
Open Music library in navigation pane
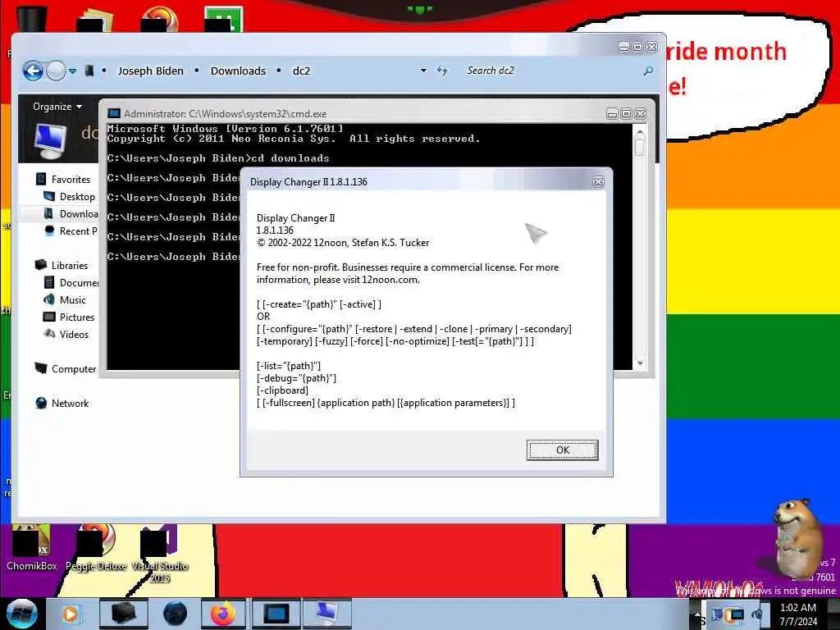[x=65, y=300]
